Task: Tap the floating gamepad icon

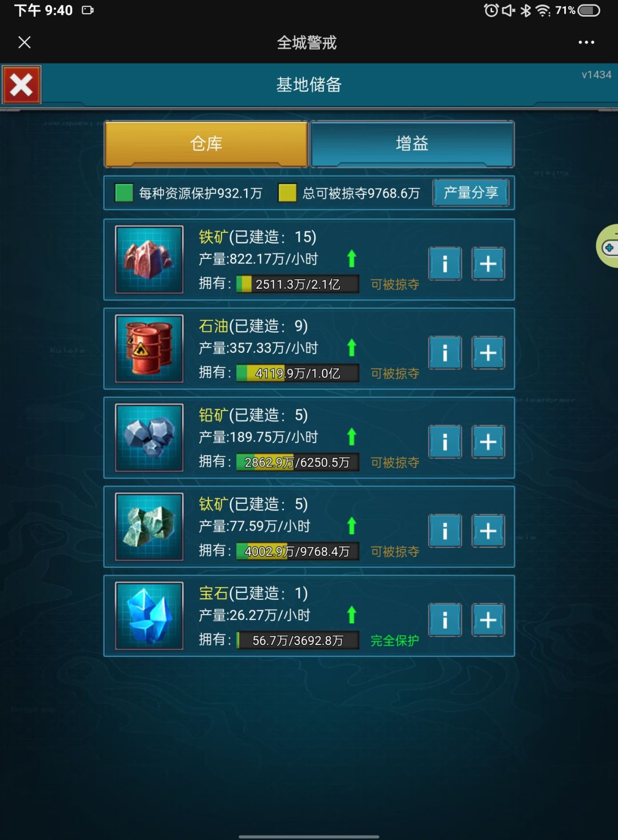Action: (x=608, y=246)
